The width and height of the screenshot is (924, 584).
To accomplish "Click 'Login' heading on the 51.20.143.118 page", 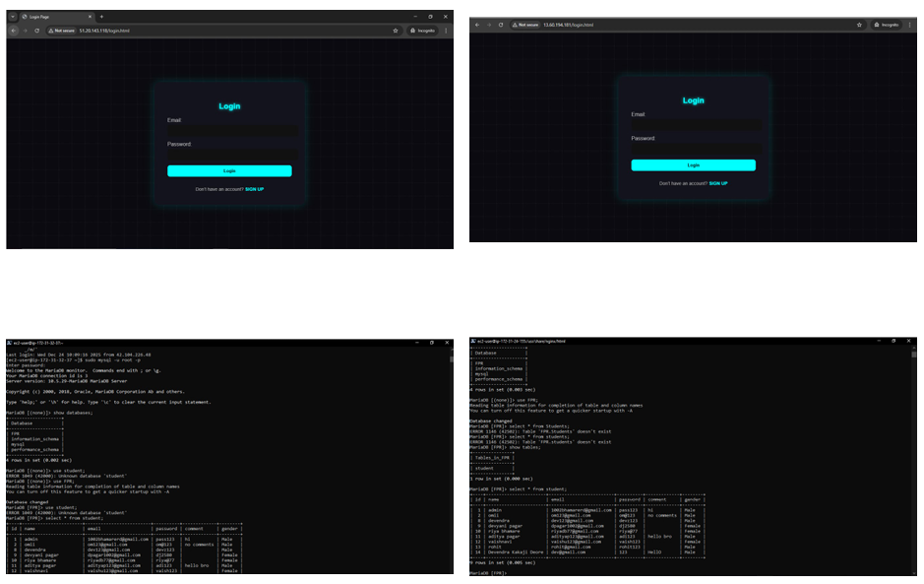I will pyautogui.click(x=229, y=106).
